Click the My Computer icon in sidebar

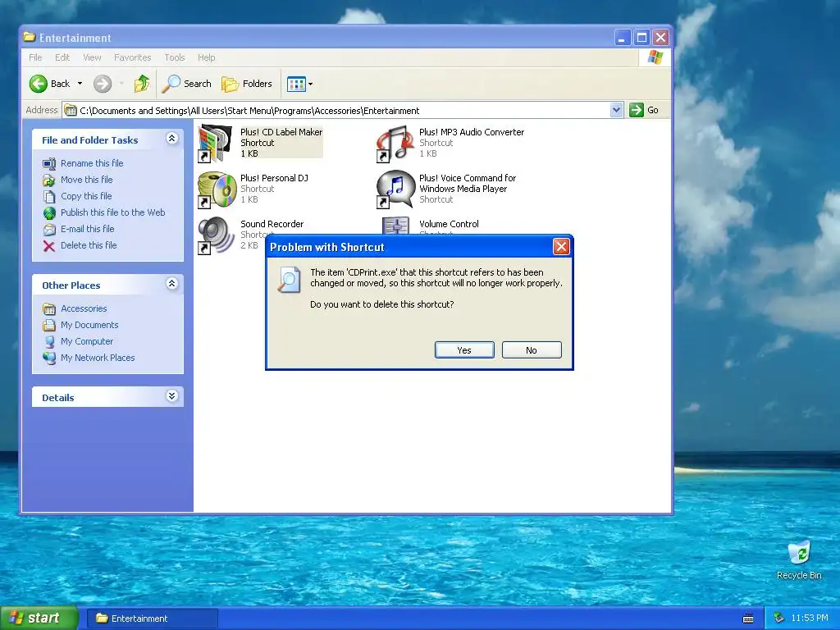pyautogui.click(x=48, y=342)
